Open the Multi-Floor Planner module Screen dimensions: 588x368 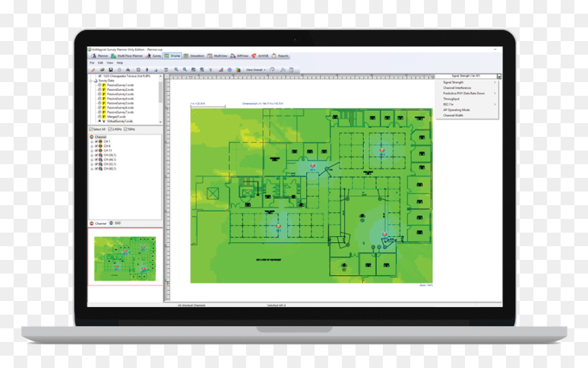[x=126, y=56]
